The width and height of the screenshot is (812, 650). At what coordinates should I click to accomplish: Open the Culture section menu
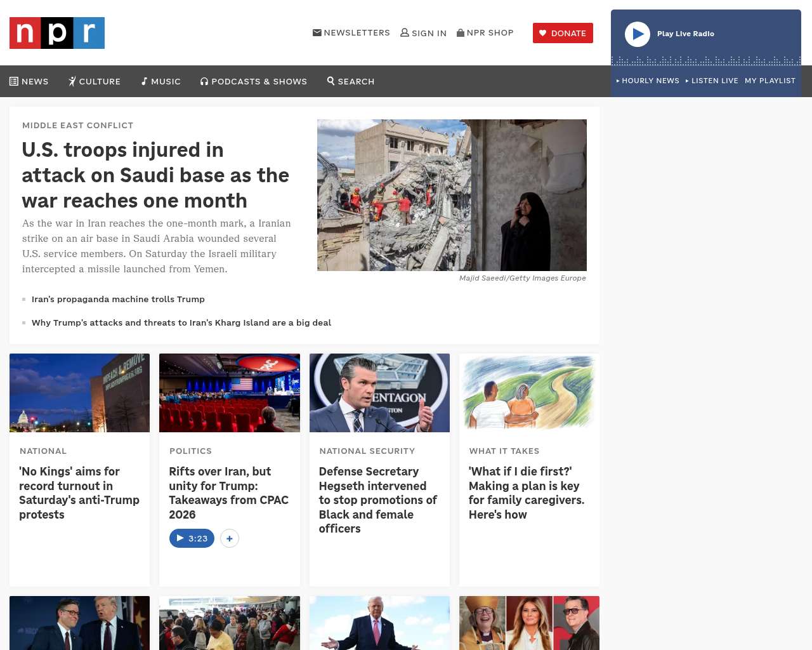95,81
